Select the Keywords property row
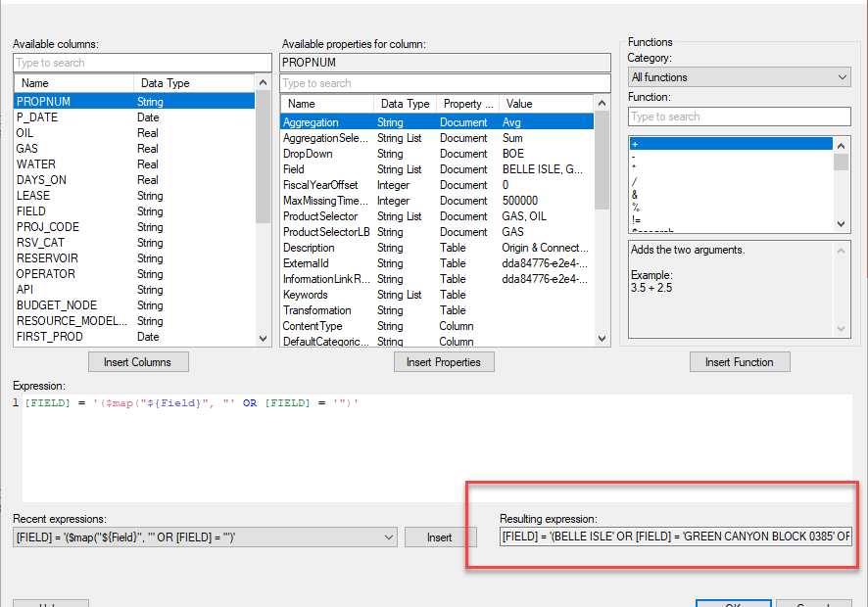 437,295
